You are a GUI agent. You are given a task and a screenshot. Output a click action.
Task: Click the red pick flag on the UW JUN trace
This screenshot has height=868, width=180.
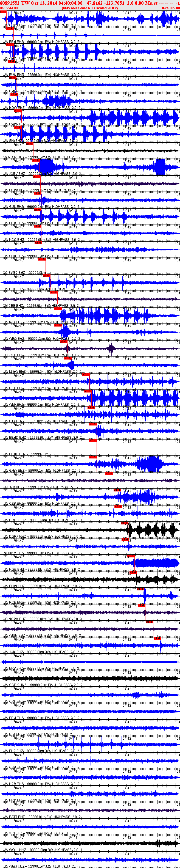157,639
